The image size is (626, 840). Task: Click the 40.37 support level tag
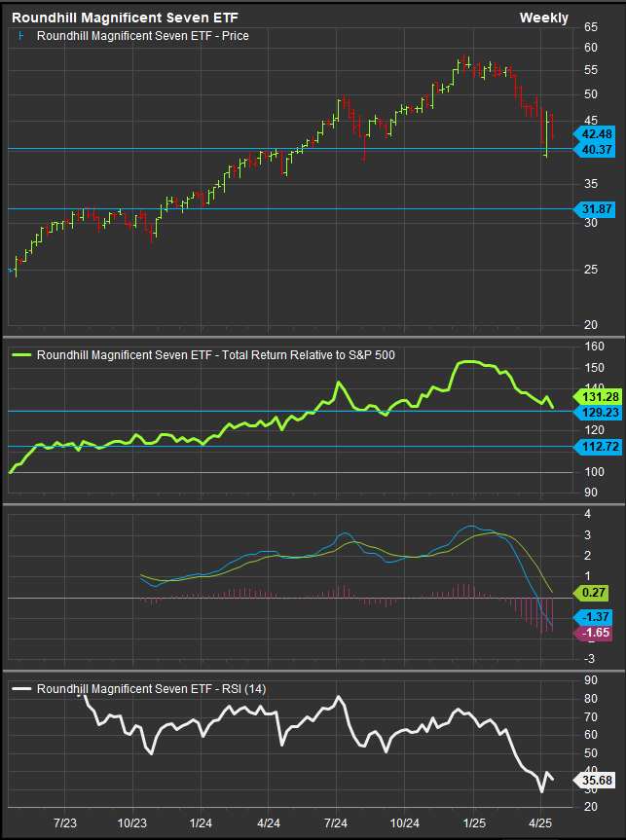593,150
